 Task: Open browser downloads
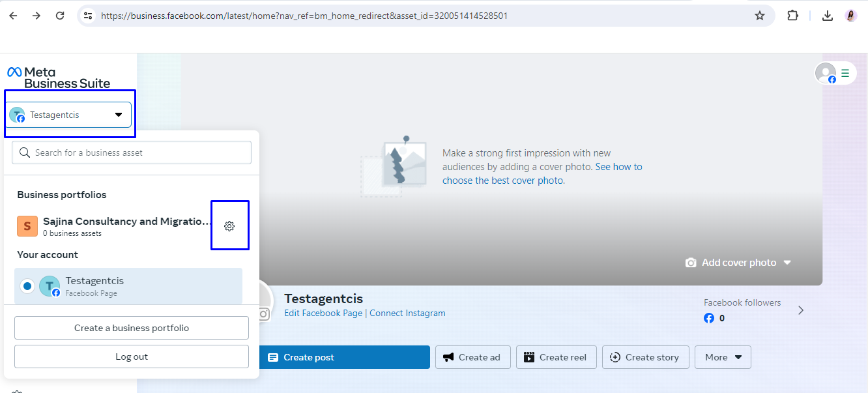pyautogui.click(x=828, y=16)
